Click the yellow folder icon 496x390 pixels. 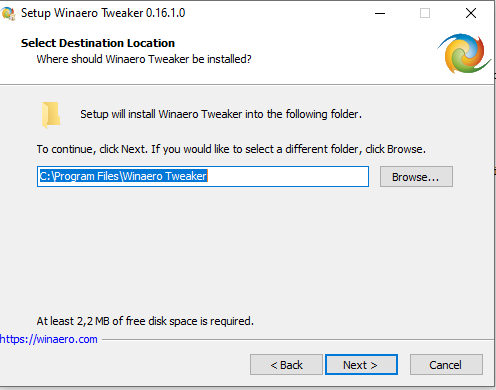tap(51, 115)
